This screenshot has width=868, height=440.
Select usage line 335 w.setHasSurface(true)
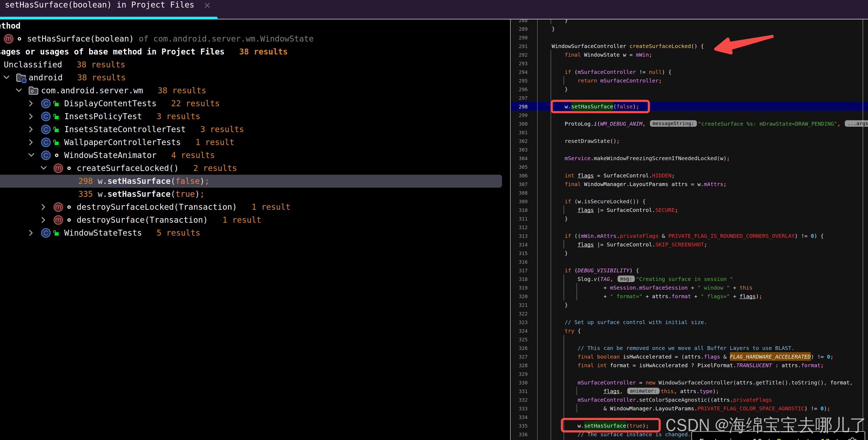tap(141, 194)
